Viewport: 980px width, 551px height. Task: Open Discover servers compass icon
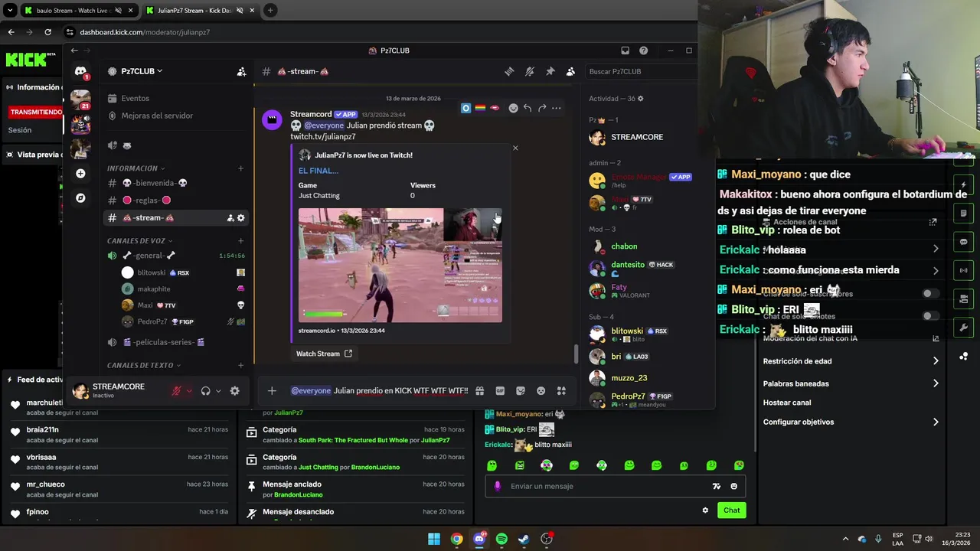80,197
